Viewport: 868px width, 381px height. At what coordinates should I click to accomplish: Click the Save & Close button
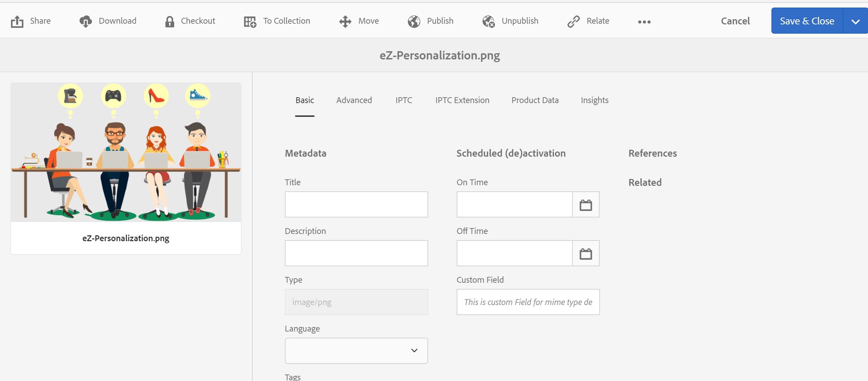[806, 21]
